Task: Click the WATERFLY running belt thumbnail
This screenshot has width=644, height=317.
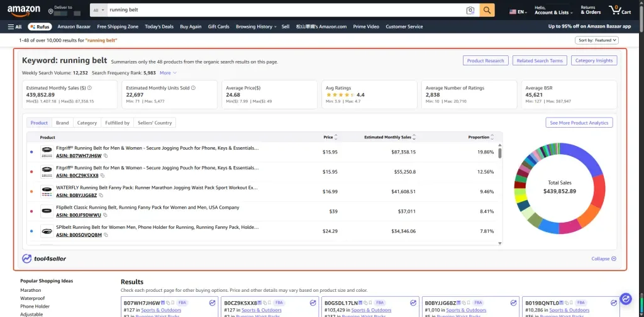Action: click(x=47, y=191)
